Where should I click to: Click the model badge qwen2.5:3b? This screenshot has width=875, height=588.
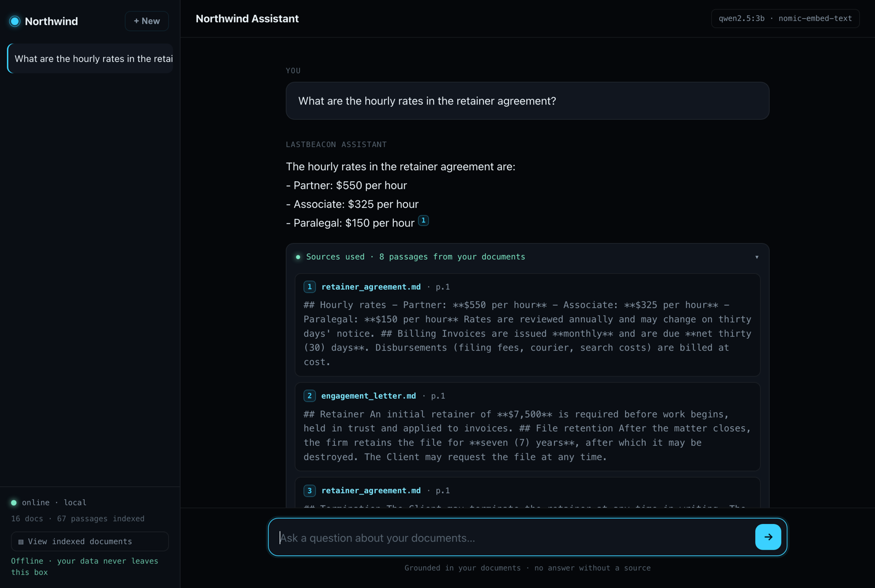pos(785,19)
